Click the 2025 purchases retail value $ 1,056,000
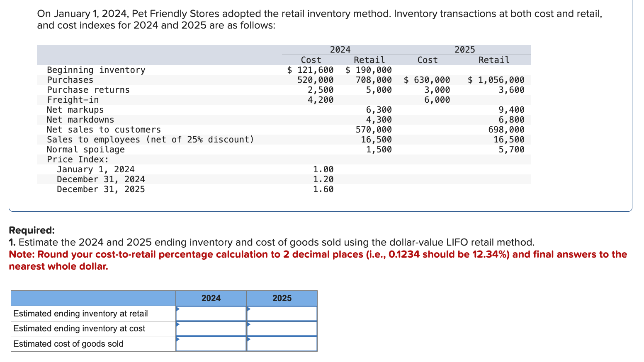 (496, 80)
